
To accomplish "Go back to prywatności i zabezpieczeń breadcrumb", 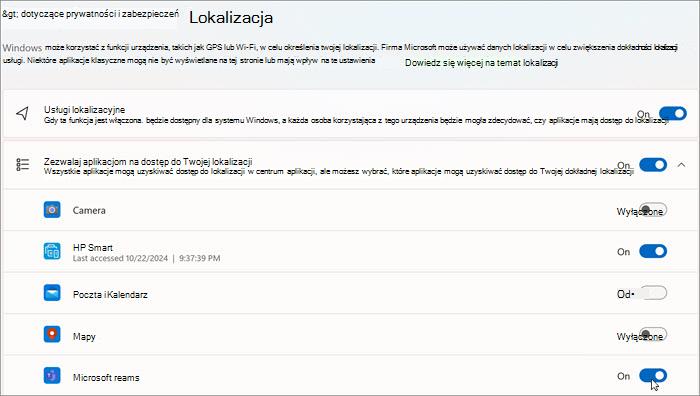I will (90, 14).
